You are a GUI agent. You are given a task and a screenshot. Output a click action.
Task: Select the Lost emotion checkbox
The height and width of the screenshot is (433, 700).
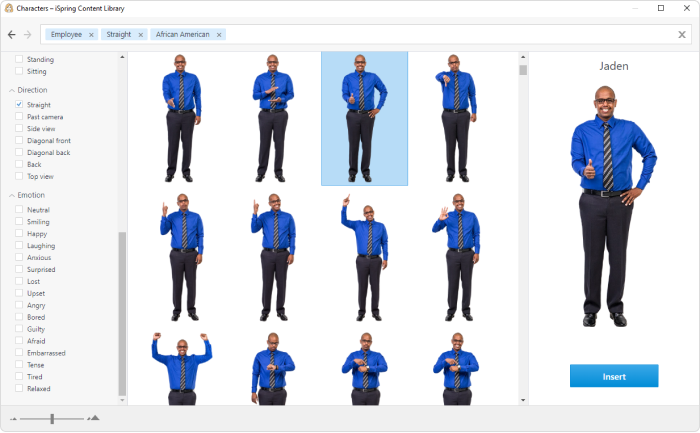coord(19,281)
